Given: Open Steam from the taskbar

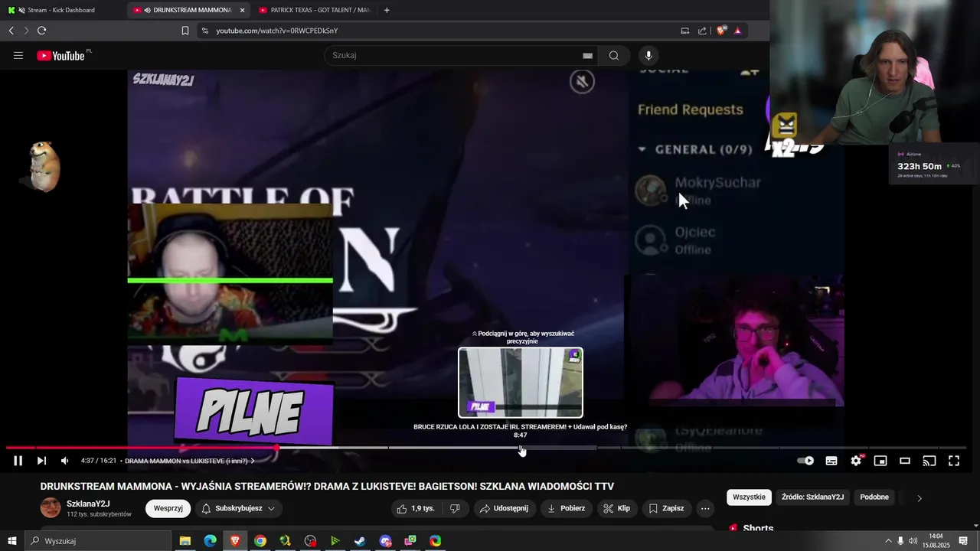Looking at the screenshot, I should click(x=360, y=541).
